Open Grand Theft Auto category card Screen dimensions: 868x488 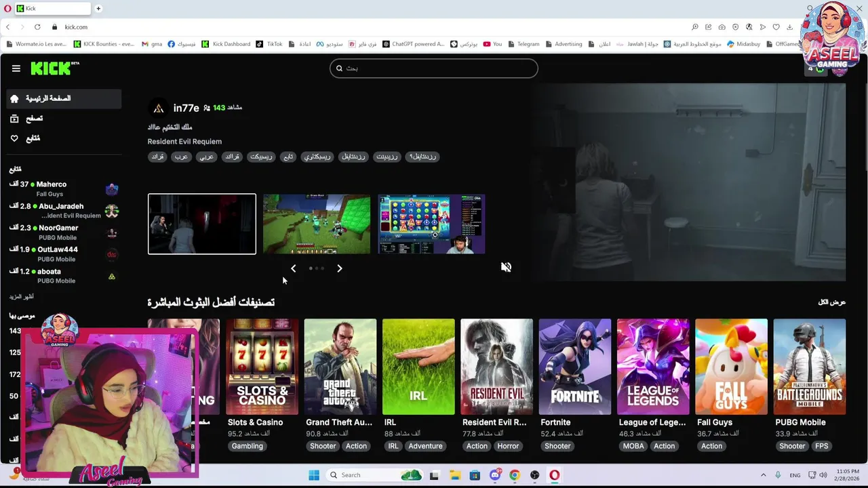pyautogui.click(x=340, y=367)
